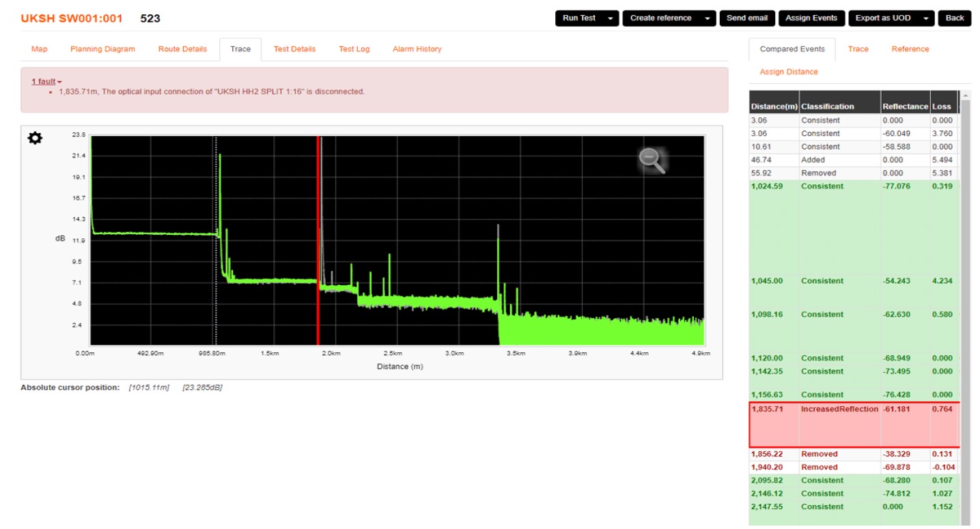This screenshot has height=529, width=980.
Task: Open the Route Details tab
Action: point(182,49)
